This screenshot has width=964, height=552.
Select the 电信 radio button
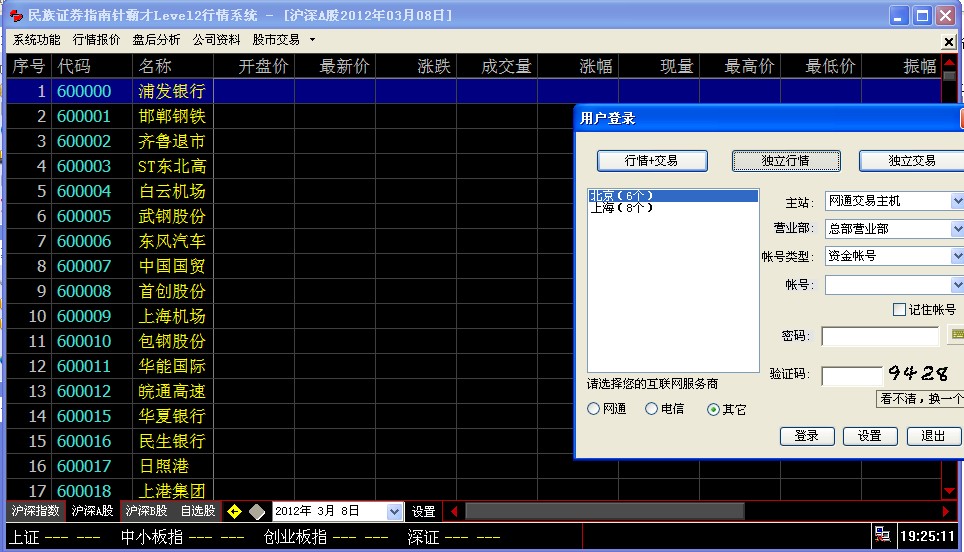click(x=651, y=409)
